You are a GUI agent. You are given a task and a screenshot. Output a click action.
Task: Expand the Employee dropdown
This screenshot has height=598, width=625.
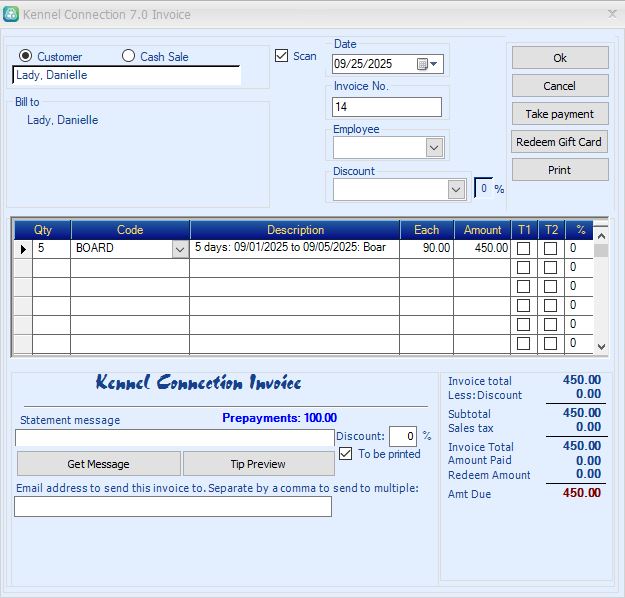(434, 148)
